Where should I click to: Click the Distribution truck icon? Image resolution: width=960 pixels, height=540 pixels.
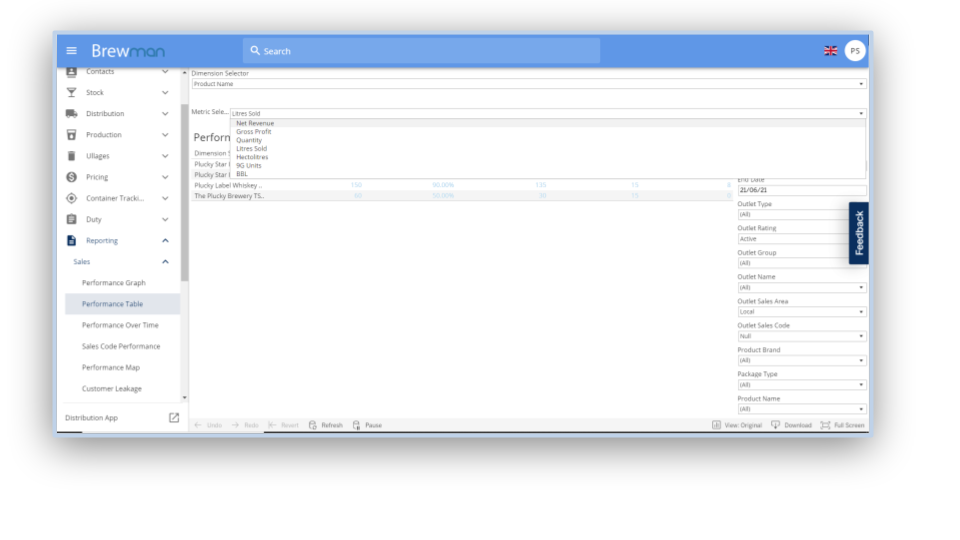pyautogui.click(x=72, y=113)
